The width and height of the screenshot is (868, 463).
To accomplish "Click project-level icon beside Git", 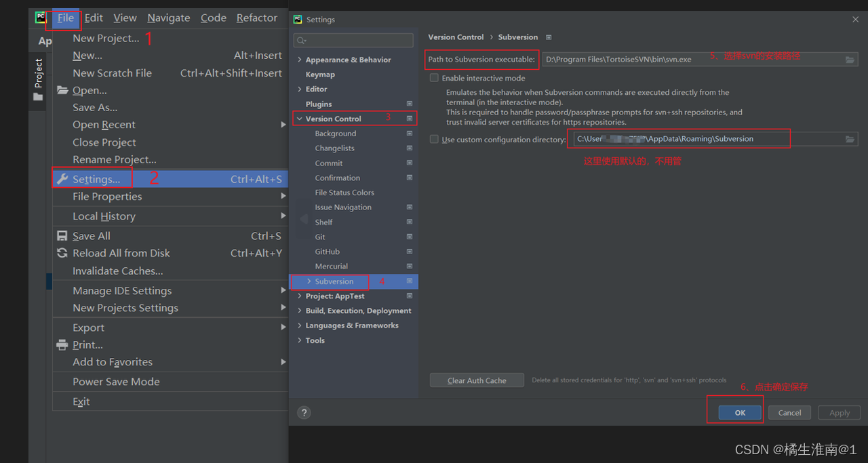I will (x=410, y=237).
